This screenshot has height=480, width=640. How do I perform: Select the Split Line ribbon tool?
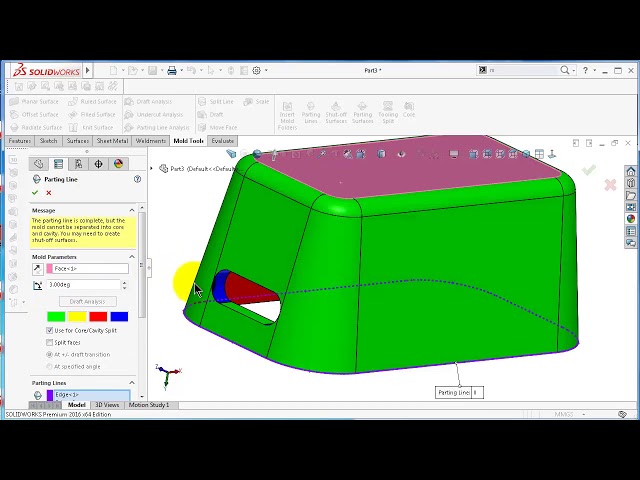(x=216, y=102)
